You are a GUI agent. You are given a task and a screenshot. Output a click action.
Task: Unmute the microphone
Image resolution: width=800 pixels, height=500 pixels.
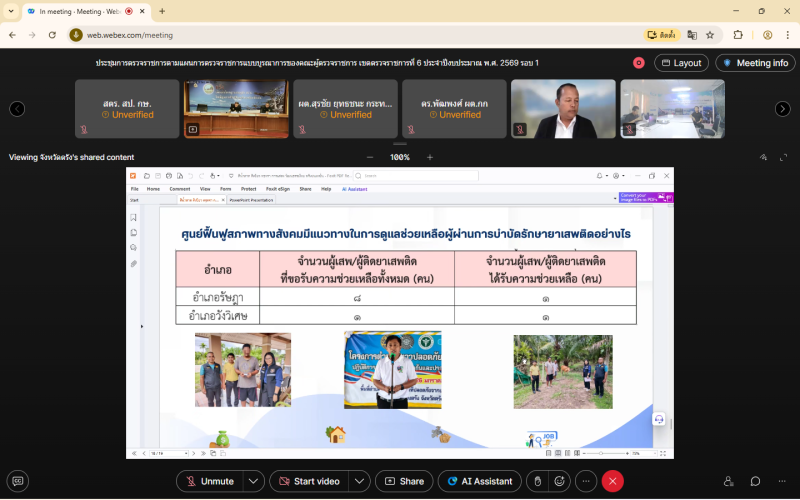(x=209, y=481)
